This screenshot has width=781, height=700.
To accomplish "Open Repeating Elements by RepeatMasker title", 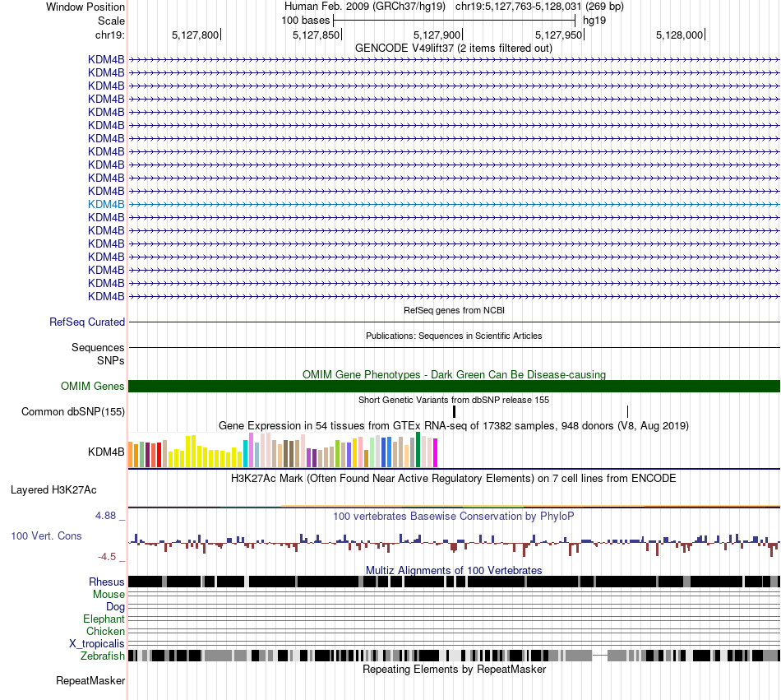I will [x=454, y=669].
